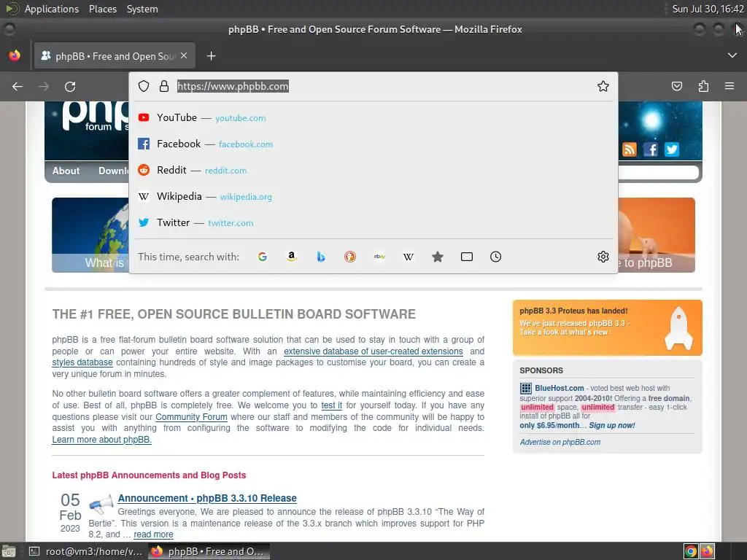Open phpBB Facebook page icon
This screenshot has height=560, width=747.
point(651,149)
